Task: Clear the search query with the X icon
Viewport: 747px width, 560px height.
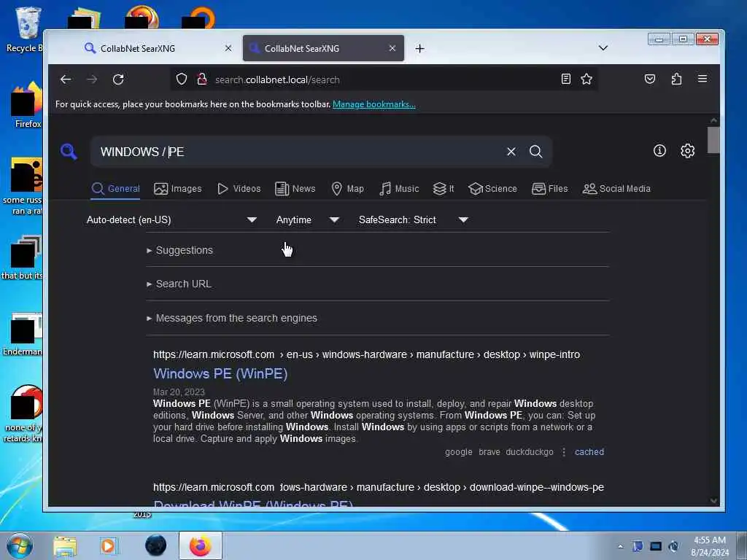Action: point(511,152)
